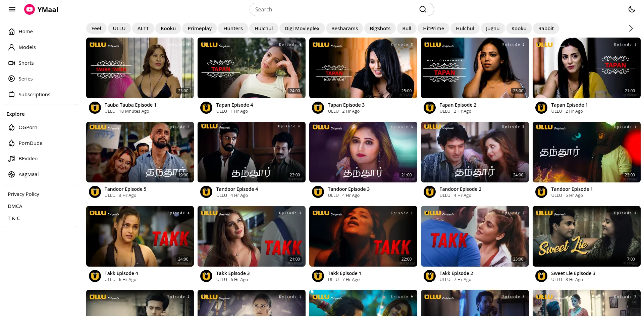644x333 pixels.
Task: Show more category chips with the right arrow
Action: point(631,29)
